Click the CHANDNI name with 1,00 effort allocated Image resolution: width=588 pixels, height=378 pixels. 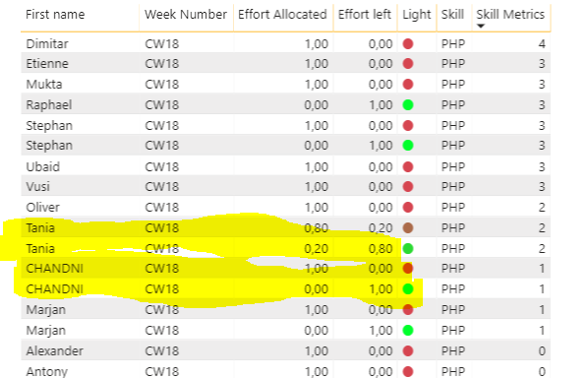coord(55,269)
